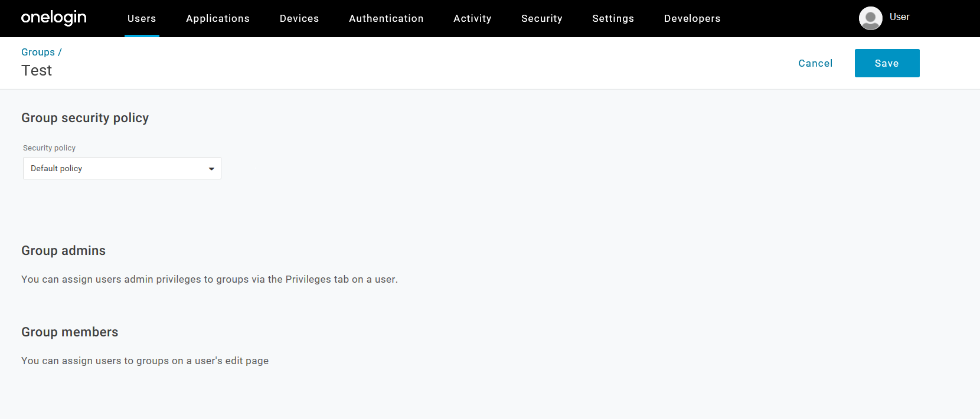Click the 'Group members' heading
Image resolution: width=980 pixels, height=419 pixels.
coord(70,332)
